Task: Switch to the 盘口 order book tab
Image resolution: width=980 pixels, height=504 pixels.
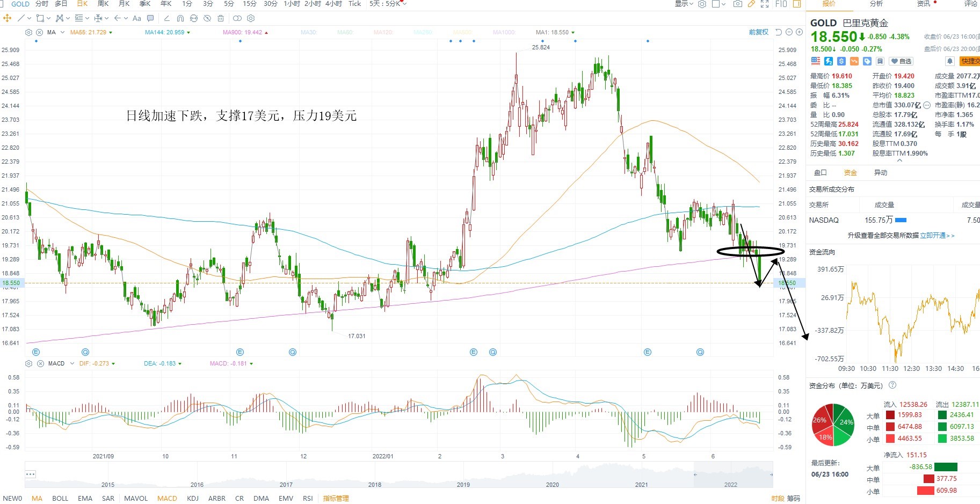Action: (x=821, y=172)
